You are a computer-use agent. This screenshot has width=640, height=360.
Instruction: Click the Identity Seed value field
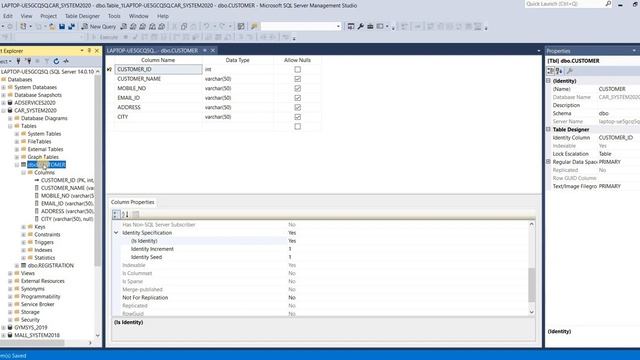[x=408, y=257]
